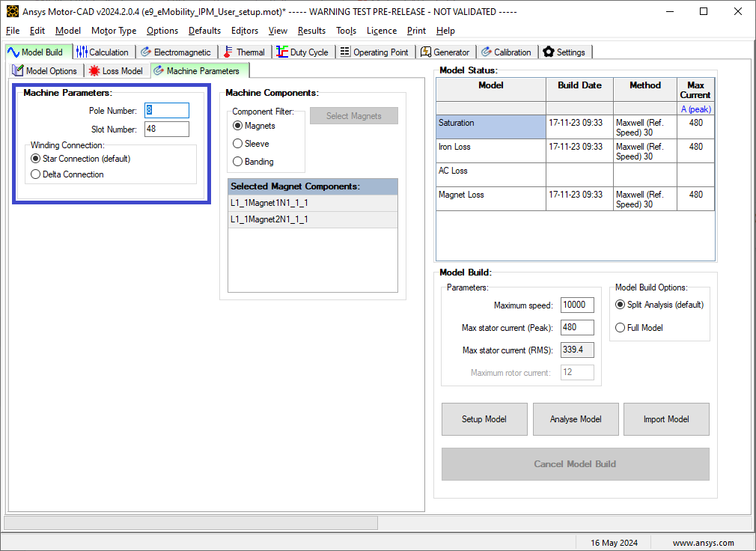Open the Defaults menu
This screenshot has height=551, width=756.
pos(204,31)
